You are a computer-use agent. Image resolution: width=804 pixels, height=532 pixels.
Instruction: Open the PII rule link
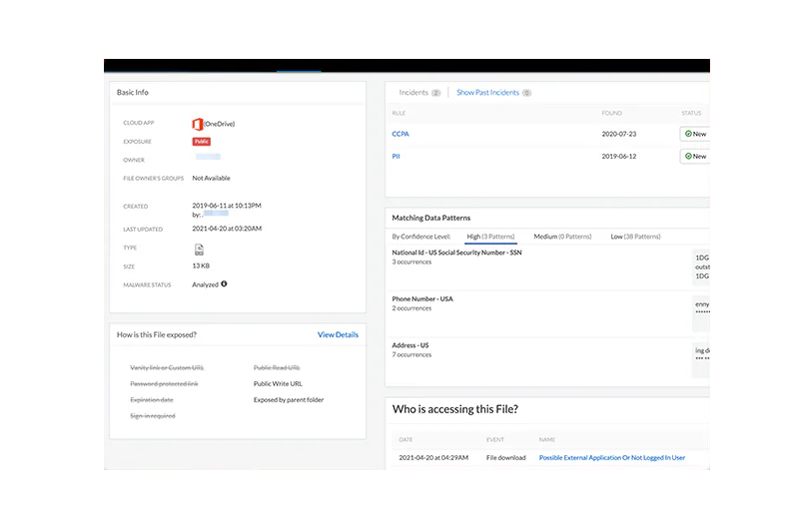[397, 157]
